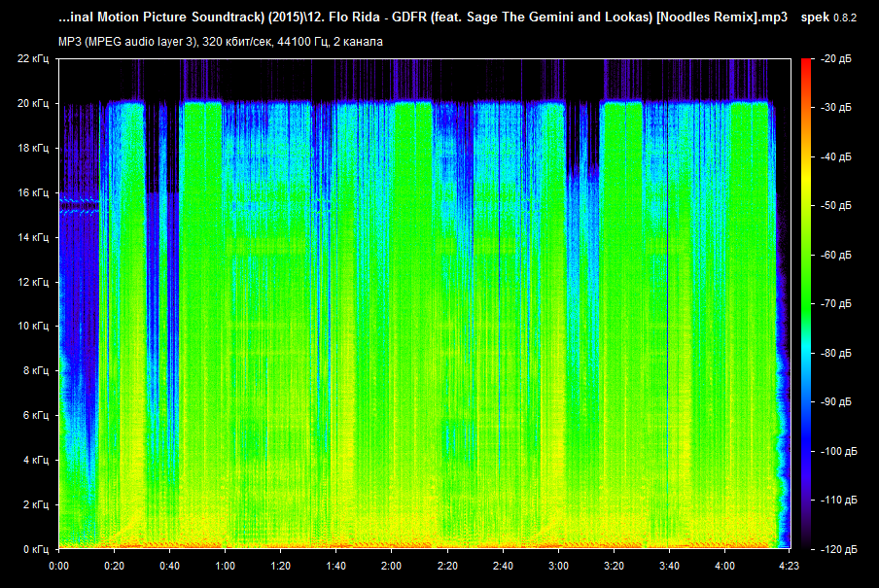879x588 pixels.
Task: Click the Flo Rida GDFR file name title
Action: pos(422,19)
